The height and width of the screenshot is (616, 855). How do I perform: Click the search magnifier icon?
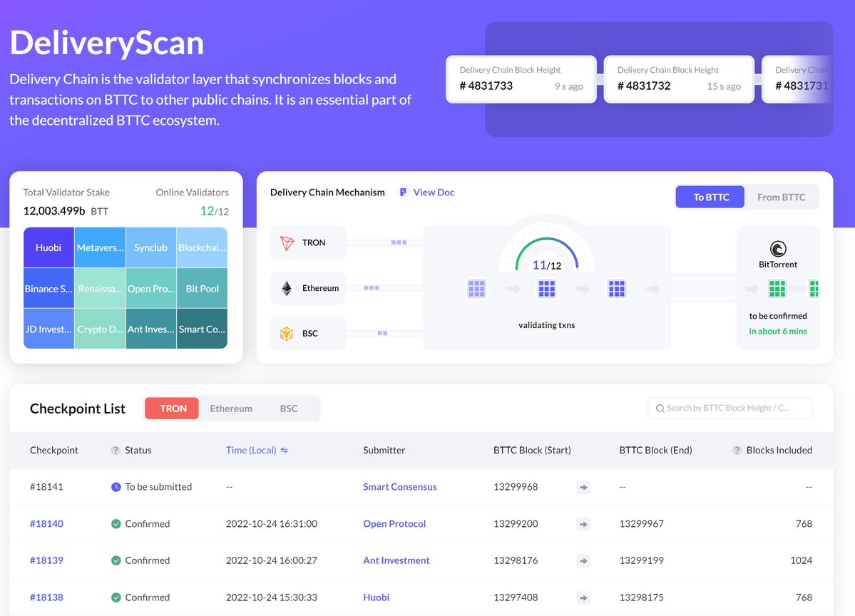click(x=660, y=409)
